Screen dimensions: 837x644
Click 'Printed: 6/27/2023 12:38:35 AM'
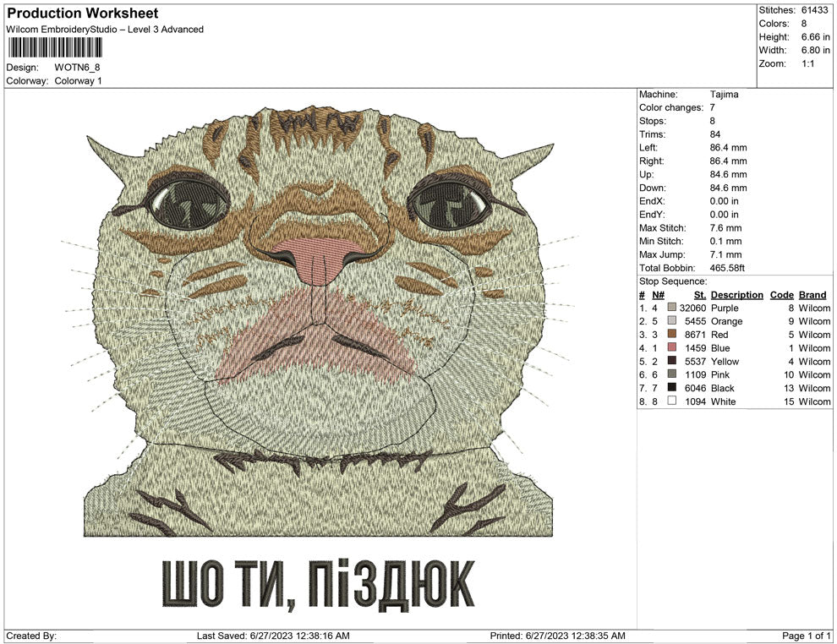(557, 636)
